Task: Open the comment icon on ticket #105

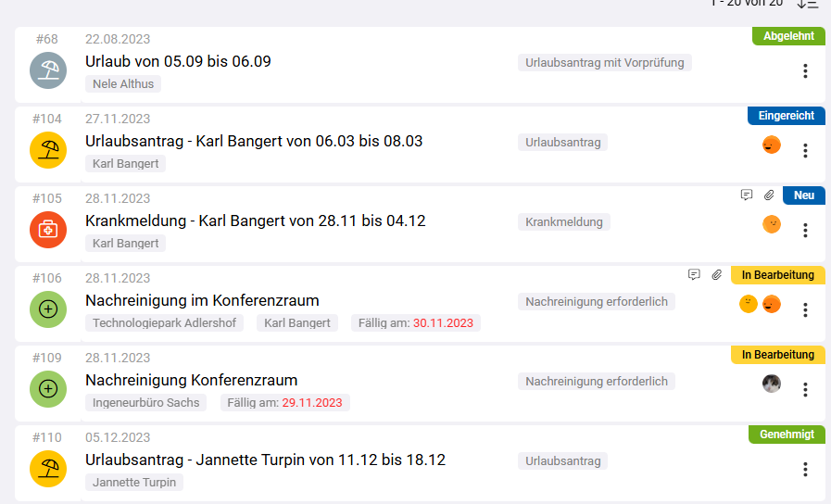Action: coord(747,195)
